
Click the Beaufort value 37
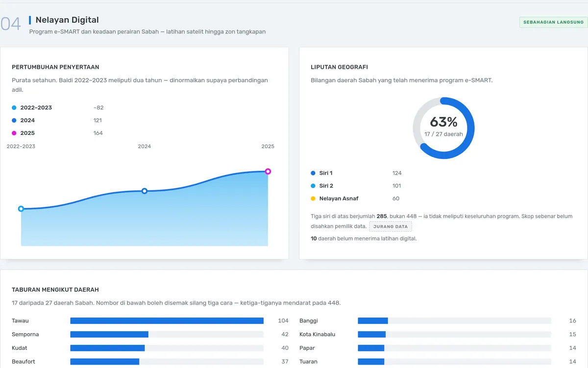(285, 362)
